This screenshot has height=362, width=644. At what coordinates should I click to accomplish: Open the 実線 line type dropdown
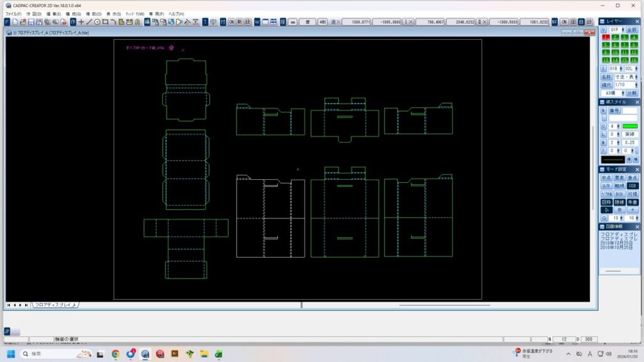pyautogui.click(x=630, y=134)
